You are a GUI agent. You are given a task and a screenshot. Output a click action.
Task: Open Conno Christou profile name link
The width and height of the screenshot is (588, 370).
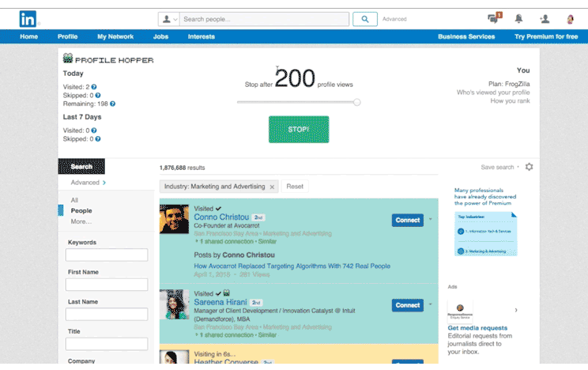pyautogui.click(x=221, y=217)
